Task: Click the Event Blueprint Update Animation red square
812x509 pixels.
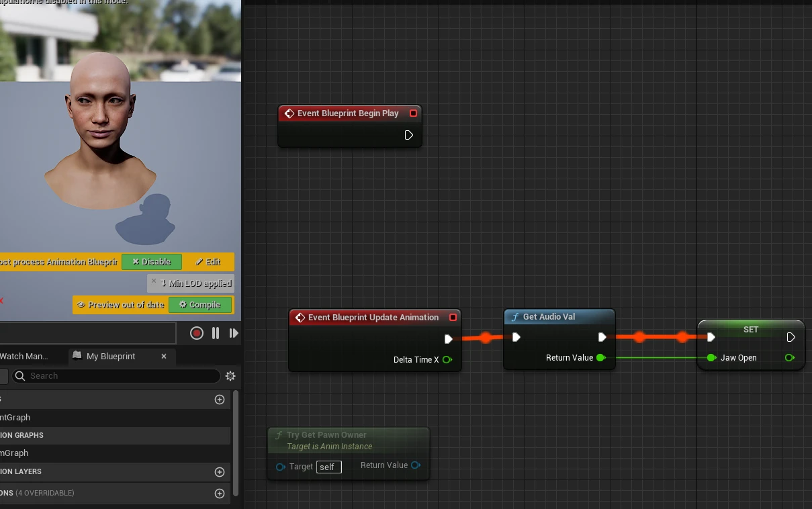Action: point(453,318)
